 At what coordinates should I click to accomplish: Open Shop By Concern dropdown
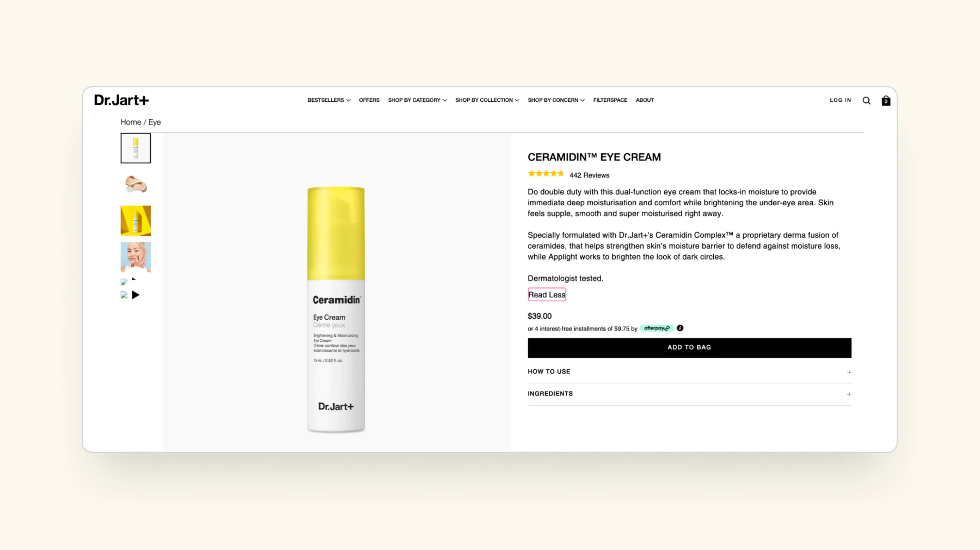point(556,100)
